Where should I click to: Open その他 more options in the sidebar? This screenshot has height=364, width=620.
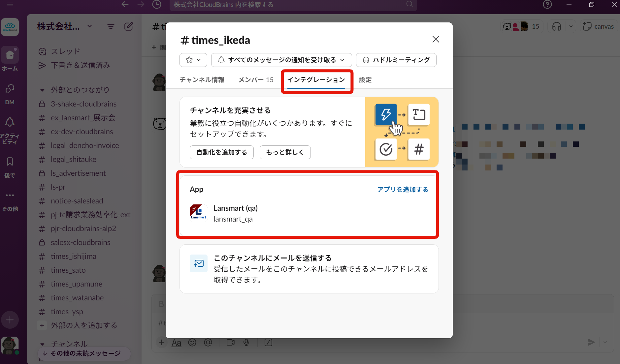click(x=10, y=201)
